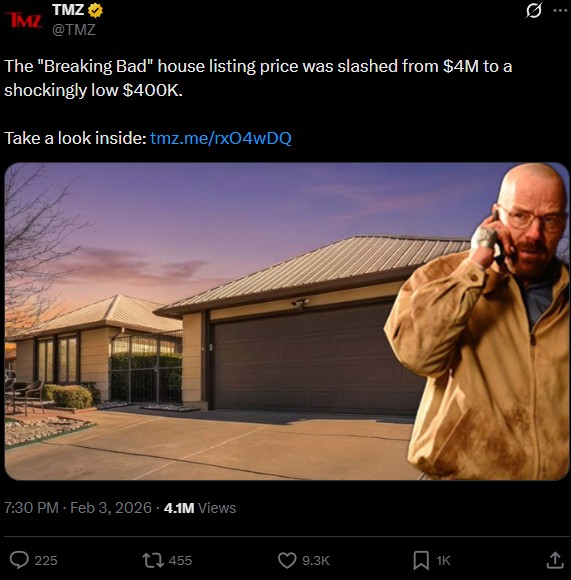The image size is (571, 580).
Task: Click the 225 replies count
Action: coord(46,561)
